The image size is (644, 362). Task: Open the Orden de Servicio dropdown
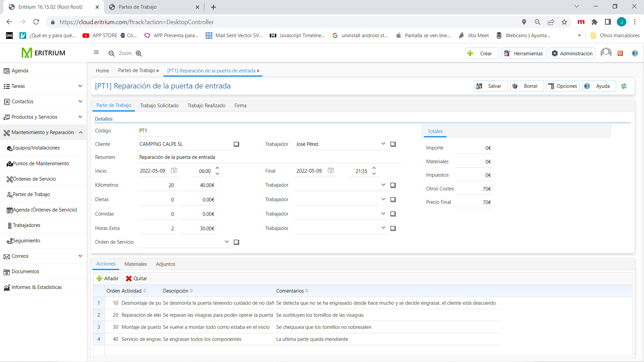(x=226, y=242)
